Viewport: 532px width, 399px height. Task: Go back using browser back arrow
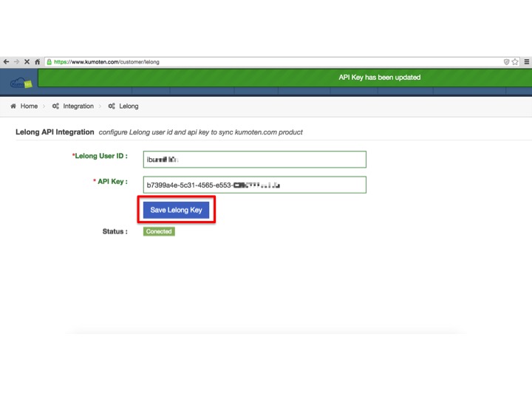[6, 62]
